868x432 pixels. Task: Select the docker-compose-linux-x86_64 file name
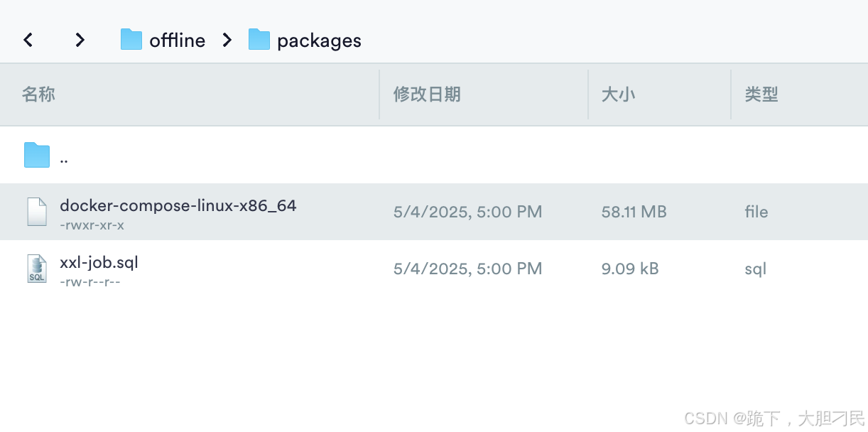pyautogui.click(x=178, y=205)
